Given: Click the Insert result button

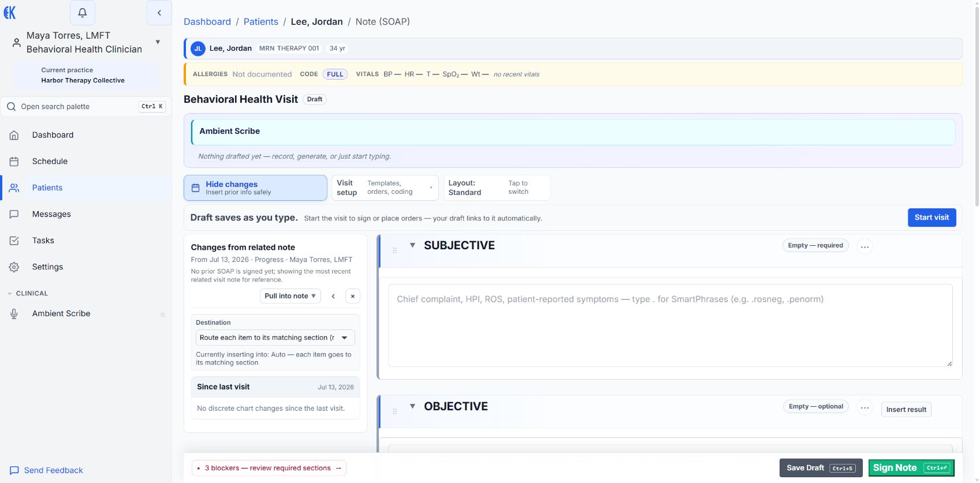Looking at the screenshot, I should pos(906,410).
